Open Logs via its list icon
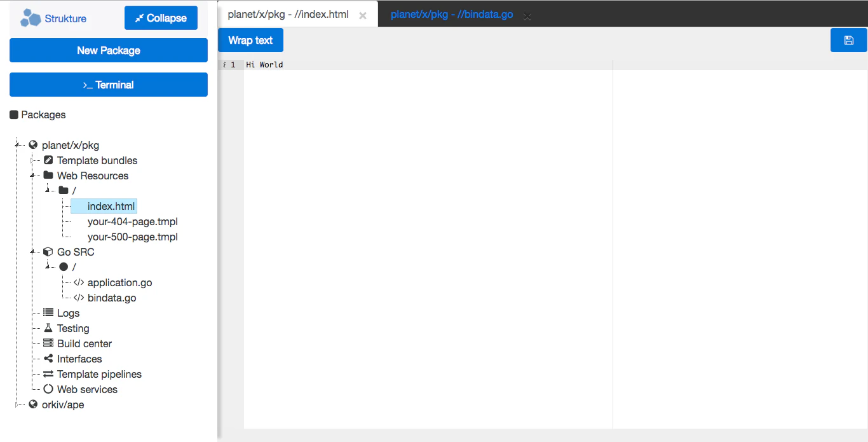Viewport: 868px width, 442px height. [48, 313]
